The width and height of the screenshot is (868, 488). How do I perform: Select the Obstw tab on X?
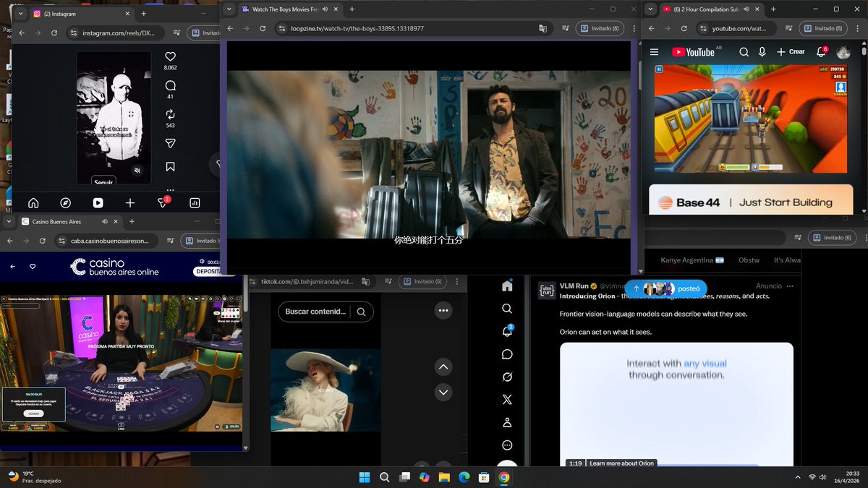tap(749, 260)
